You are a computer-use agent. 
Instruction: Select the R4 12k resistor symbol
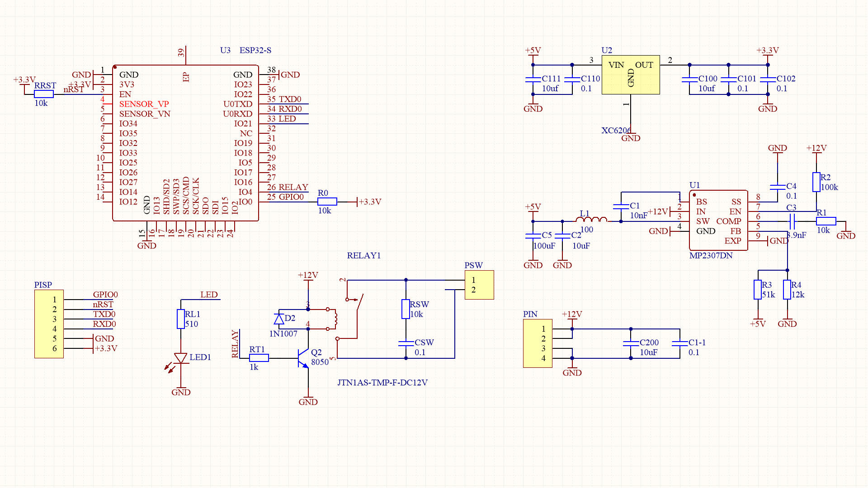(787, 290)
